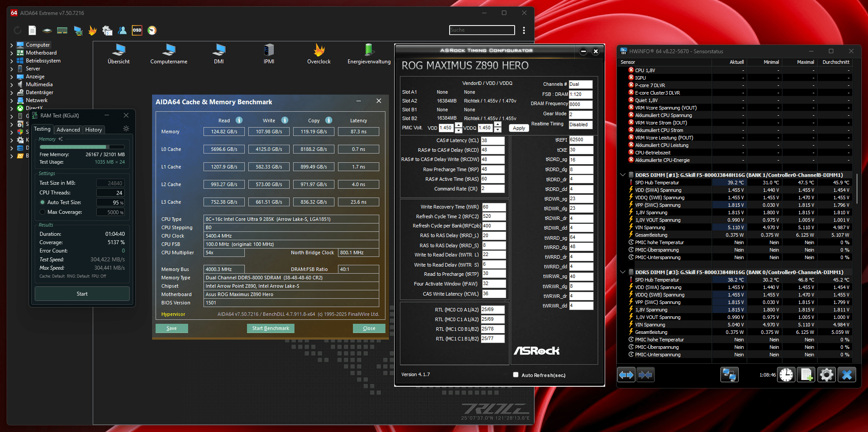
Task: Click the Hypervisor label in benchmark window
Action: tap(173, 314)
